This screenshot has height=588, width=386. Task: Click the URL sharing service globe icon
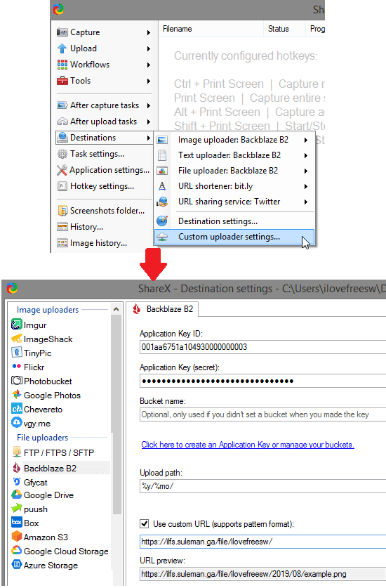162,202
